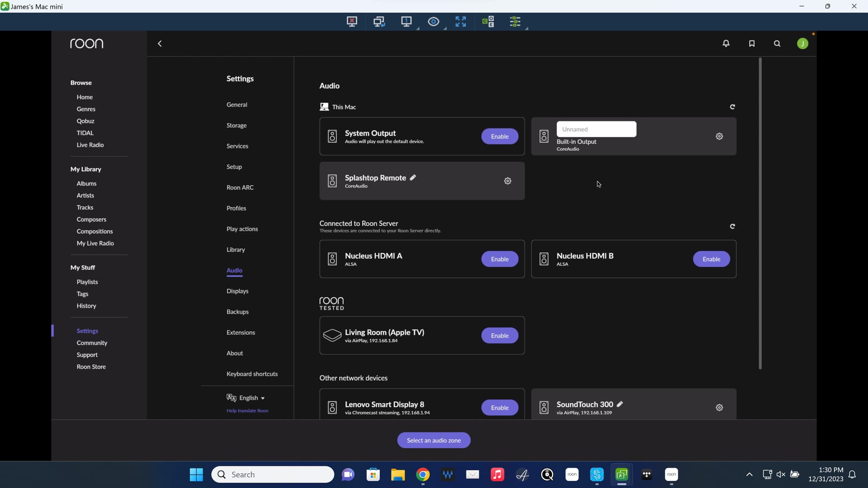
Task: Click the Unnamed device name field
Action: click(x=596, y=129)
